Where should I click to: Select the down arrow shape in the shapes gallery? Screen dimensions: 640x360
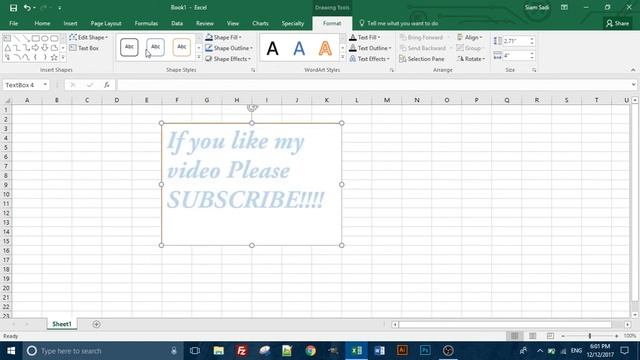point(45,48)
